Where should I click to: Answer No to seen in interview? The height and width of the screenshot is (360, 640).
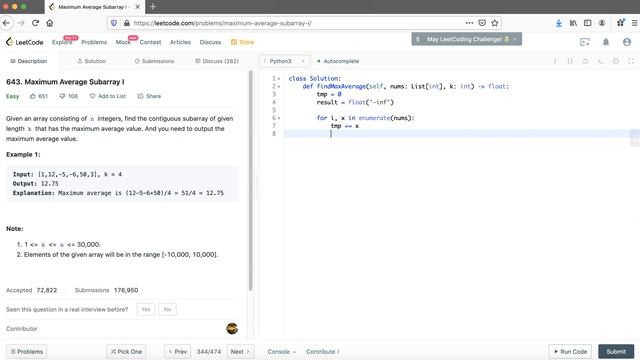pyautogui.click(x=167, y=309)
